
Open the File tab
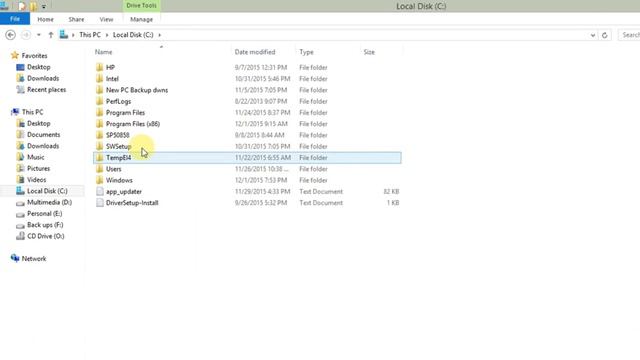[x=15, y=19]
